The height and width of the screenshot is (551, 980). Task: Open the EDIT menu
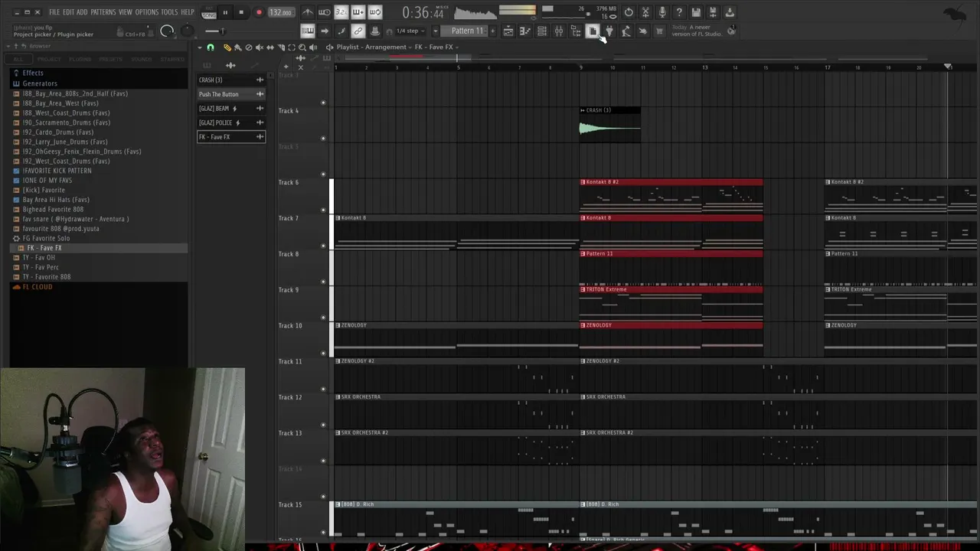tap(68, 12)
